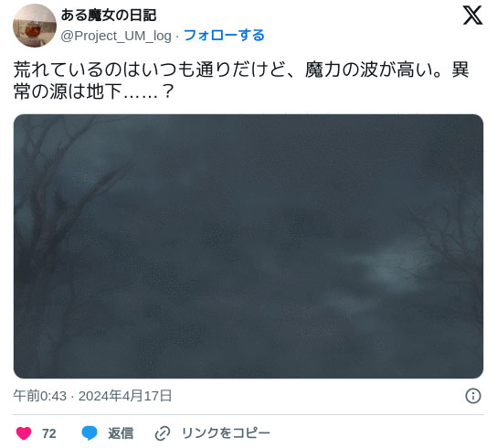Viewport: 497px width, 448px height.
Task: Click the X logo icon
Action: (x=472, y=16)
